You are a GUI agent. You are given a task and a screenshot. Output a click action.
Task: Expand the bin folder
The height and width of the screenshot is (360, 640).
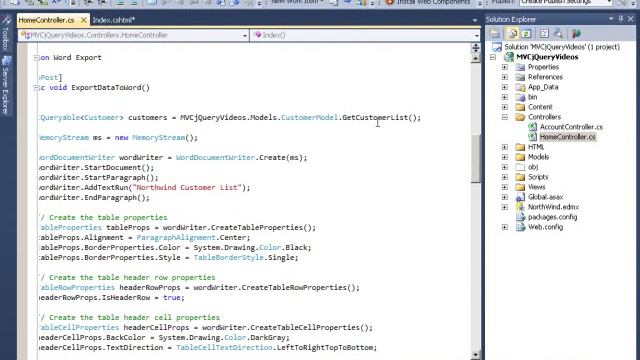505,97
